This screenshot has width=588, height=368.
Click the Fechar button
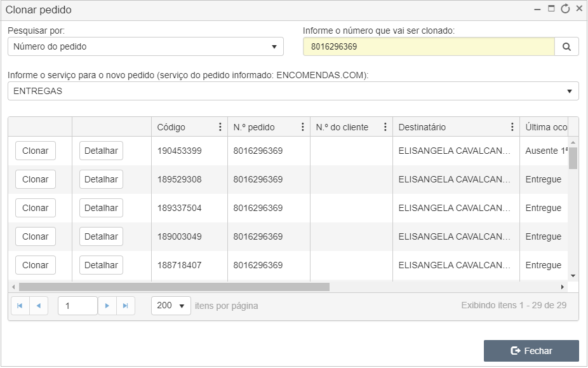coord(531,351)
